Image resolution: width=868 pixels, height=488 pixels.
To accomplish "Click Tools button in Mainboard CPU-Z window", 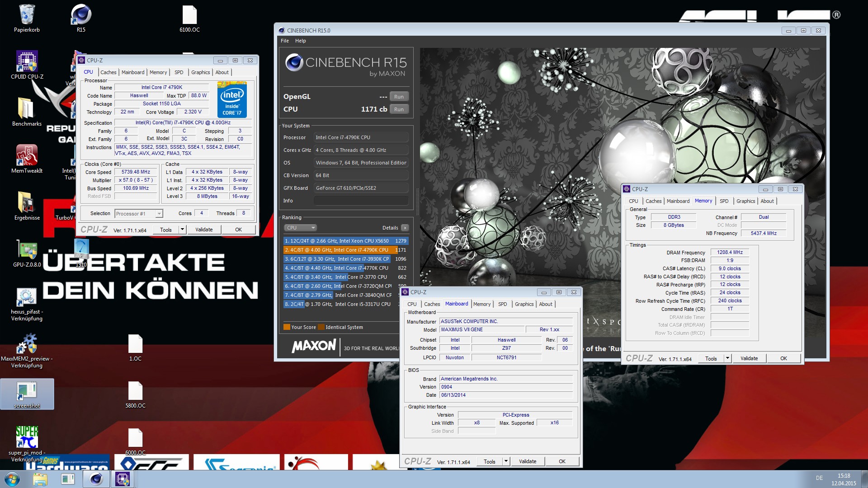I will (490, 461).
